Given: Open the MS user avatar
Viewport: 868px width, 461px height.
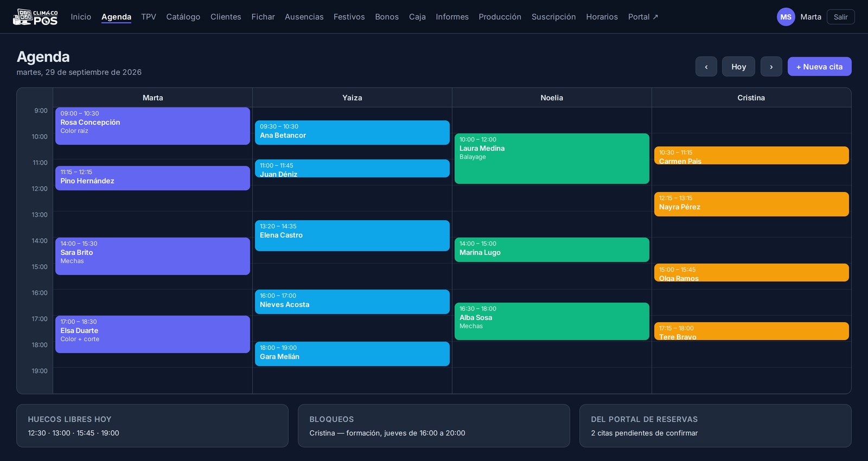Looking at the screenshot, I should pos(786,17).
